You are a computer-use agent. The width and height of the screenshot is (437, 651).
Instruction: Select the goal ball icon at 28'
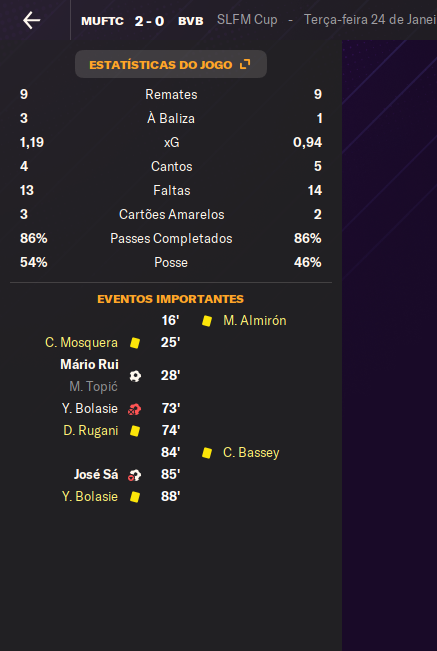[x=135, y=376]
